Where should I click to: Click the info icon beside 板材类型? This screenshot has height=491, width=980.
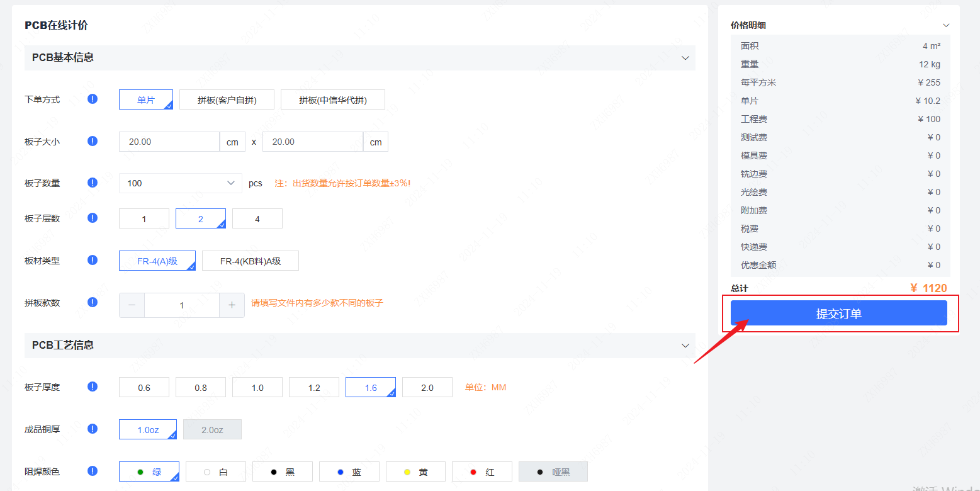[92, 260]
